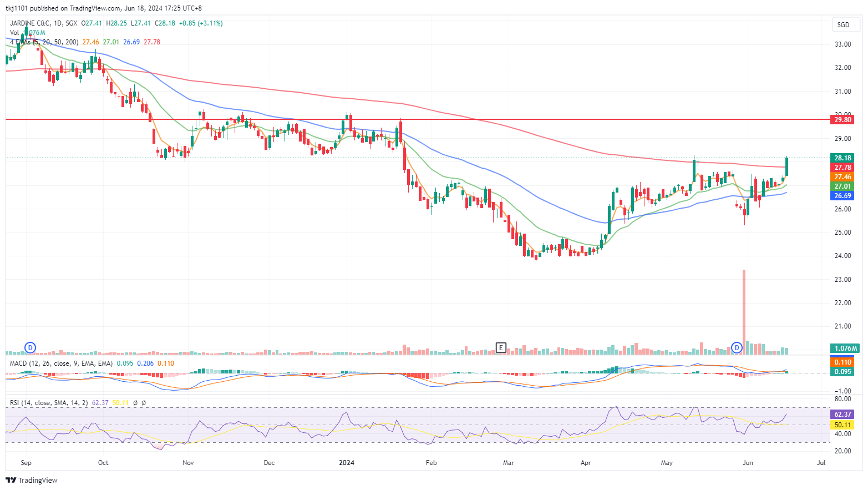Select the MACD indicator legend title
Screen dimensions: 868x490
point(61,363)
